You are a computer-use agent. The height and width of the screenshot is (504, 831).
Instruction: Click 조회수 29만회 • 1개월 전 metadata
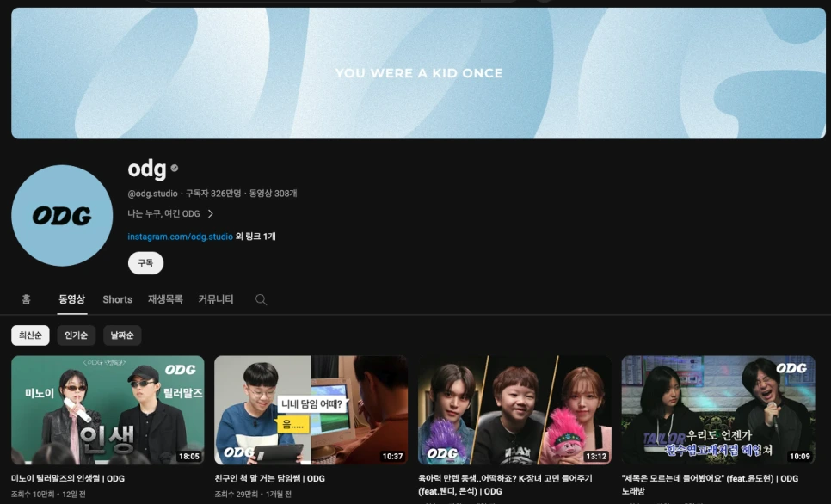253,494
